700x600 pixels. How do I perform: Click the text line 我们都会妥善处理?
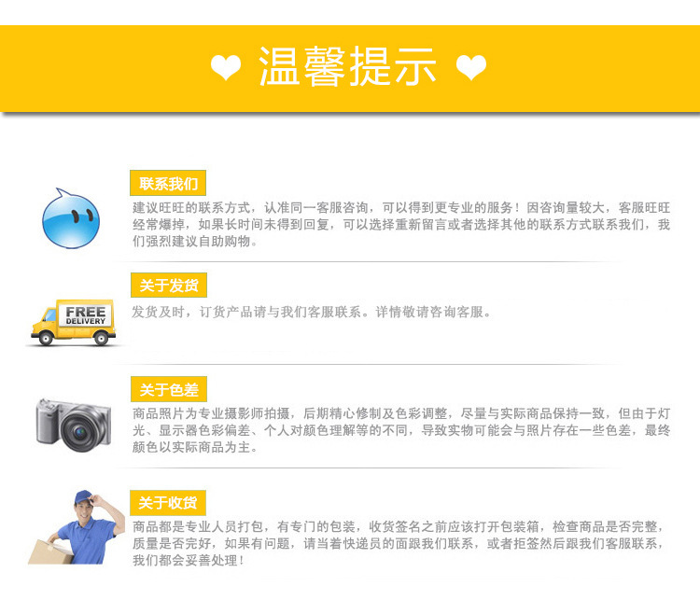coord(189,560)
